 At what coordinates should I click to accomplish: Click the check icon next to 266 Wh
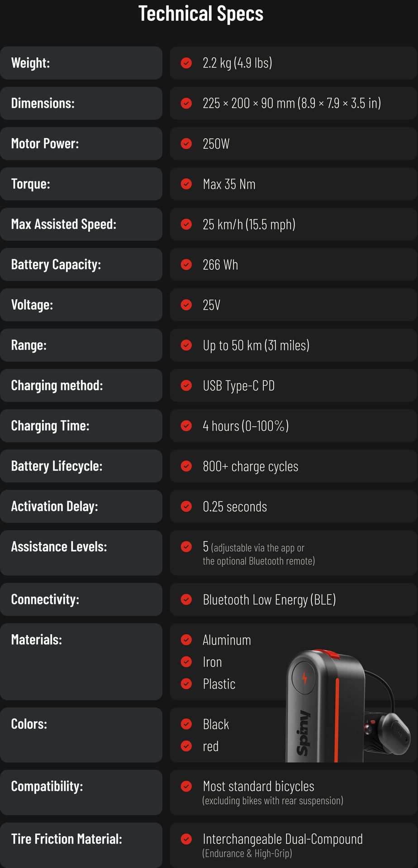(x=186, y=264)
